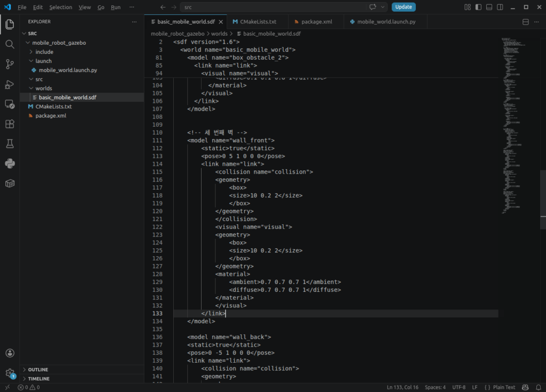
Task: Click the Update button
Action: click(x=404, y=7)
